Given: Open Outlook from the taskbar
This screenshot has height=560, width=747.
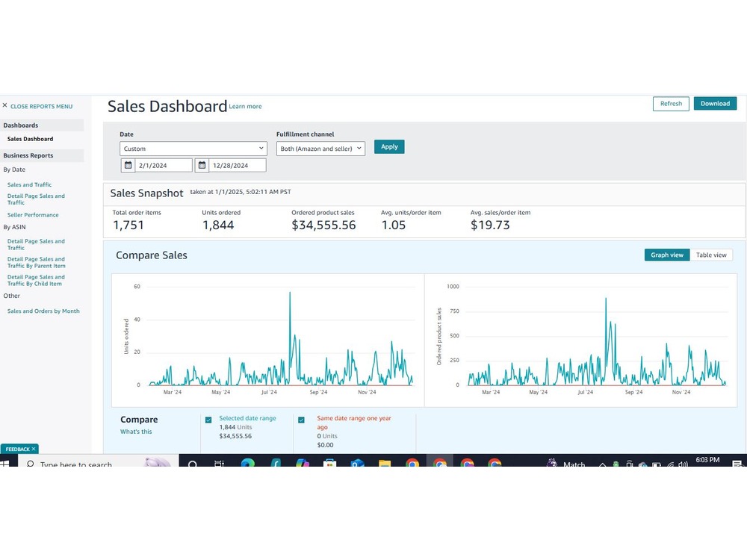Looking at the screenshot, I should point(357,462).
